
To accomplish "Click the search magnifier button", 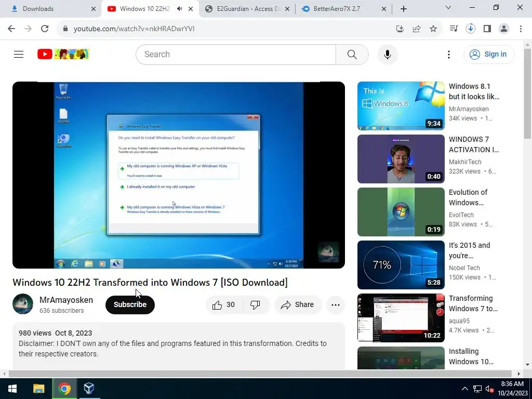I will tap(352, 54).
